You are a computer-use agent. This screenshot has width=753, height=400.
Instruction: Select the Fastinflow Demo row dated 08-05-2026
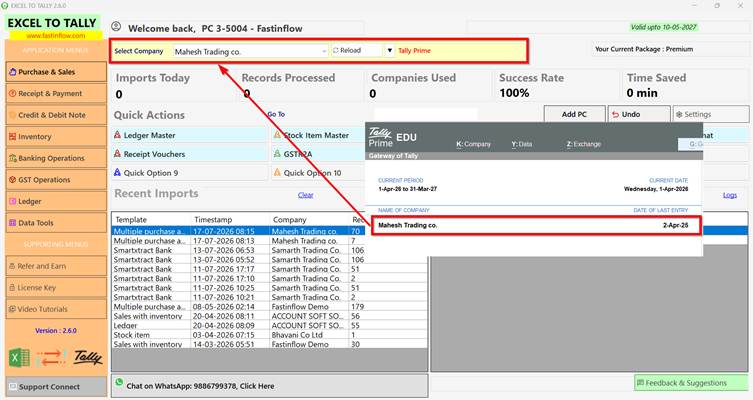tap(269, 306)
